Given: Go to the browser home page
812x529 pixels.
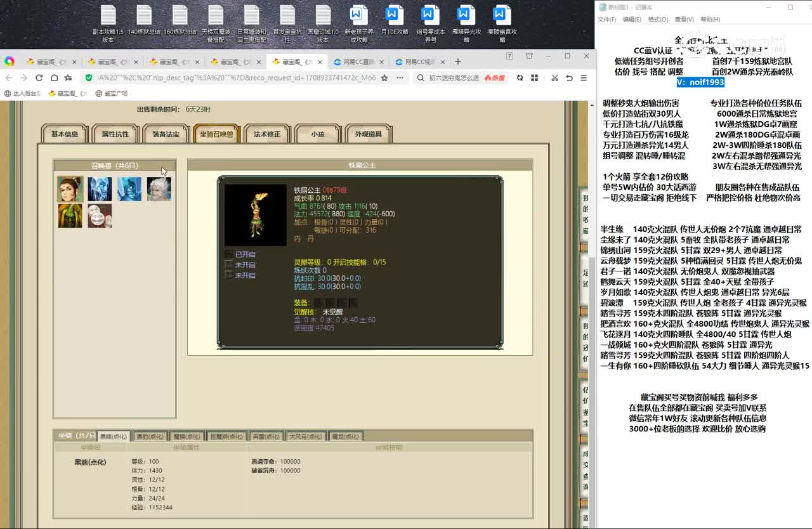Looking at the screenshot, I should tap(54, 78).
